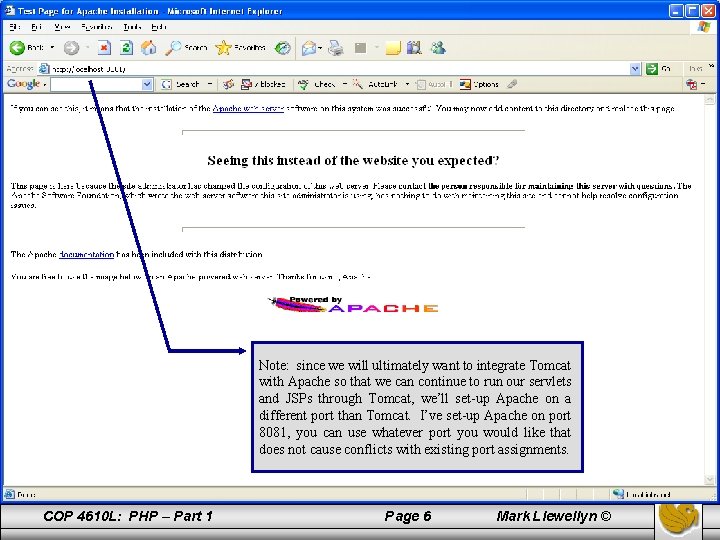
Task: Toggle the popup Blocked button
Action: [x=264, y=84]
